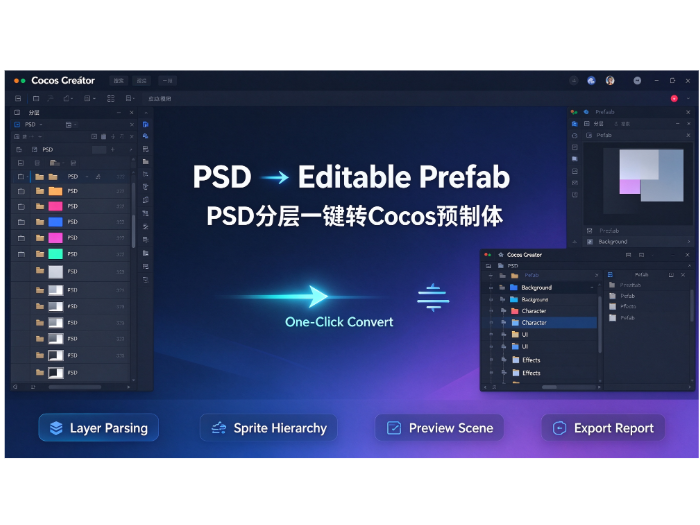Click the highlighted blue document icon in the left vertical tool strip

pos(146,124)
